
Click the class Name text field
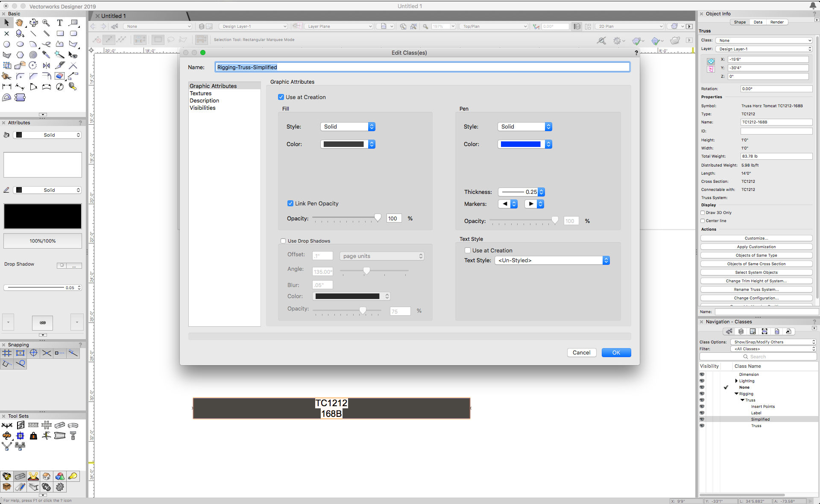point(422,67)
